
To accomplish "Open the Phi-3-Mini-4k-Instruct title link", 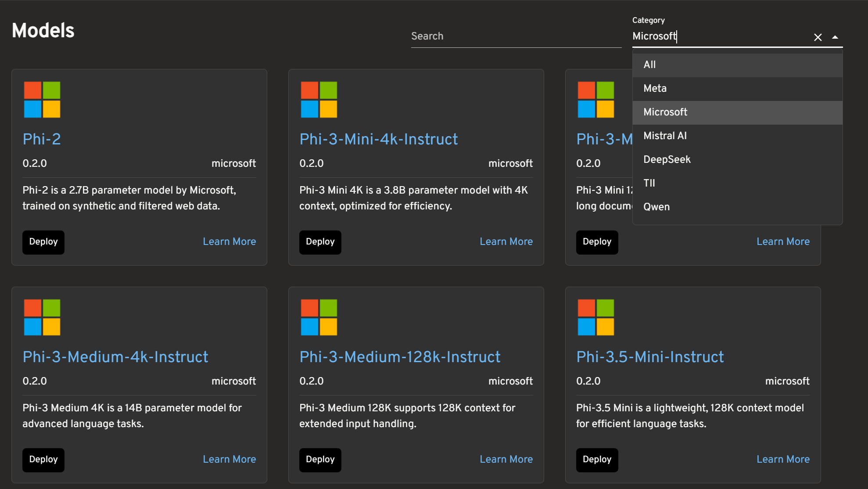I will 379,139.
